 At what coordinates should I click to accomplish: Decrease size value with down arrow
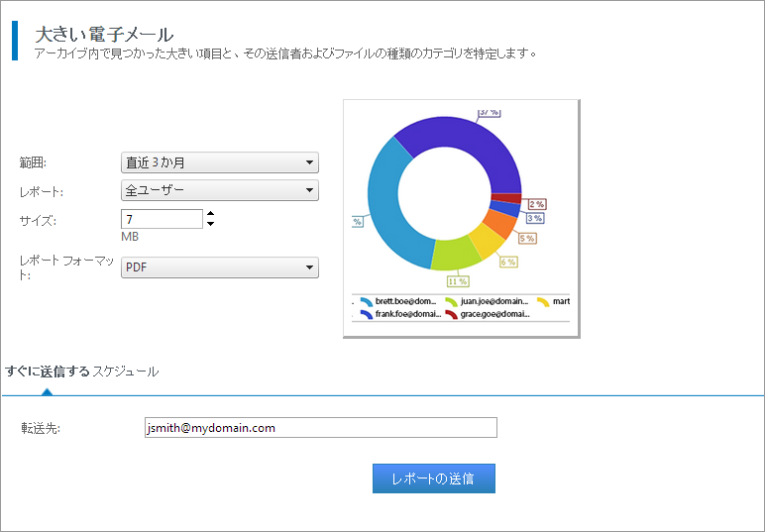point(210,224)
